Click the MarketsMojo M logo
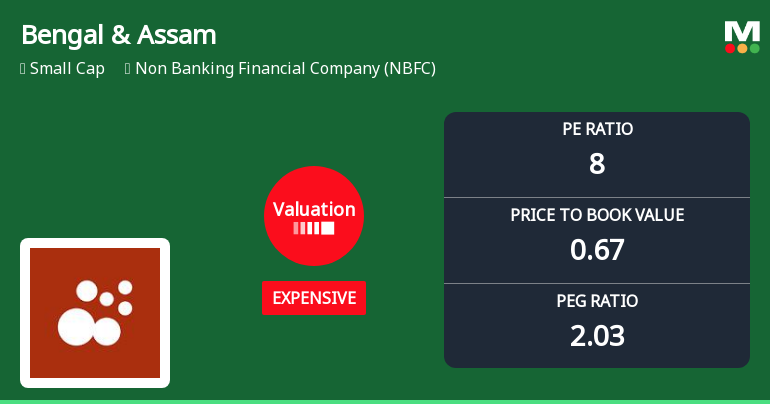This screenshot has height=404, width=770. 741,31
